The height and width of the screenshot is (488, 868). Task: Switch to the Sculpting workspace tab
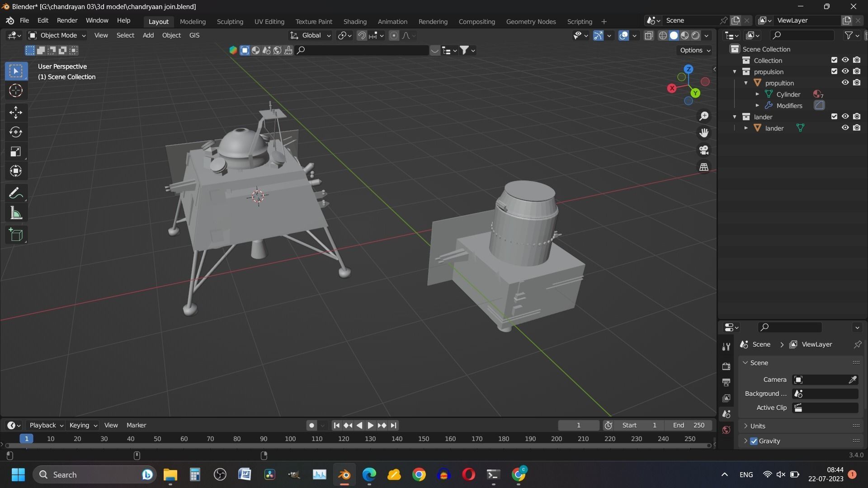point(230,21)
